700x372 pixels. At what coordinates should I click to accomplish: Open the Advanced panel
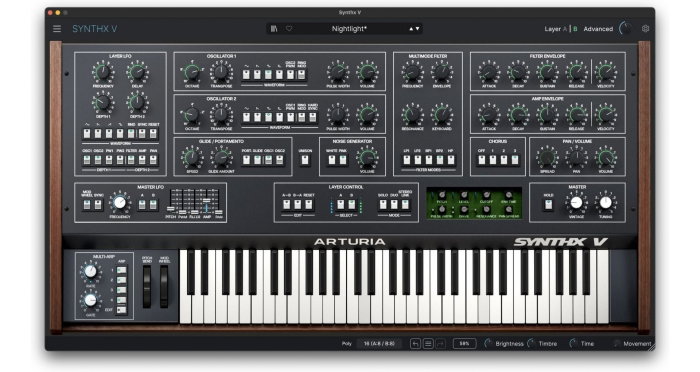pos(598,29)
